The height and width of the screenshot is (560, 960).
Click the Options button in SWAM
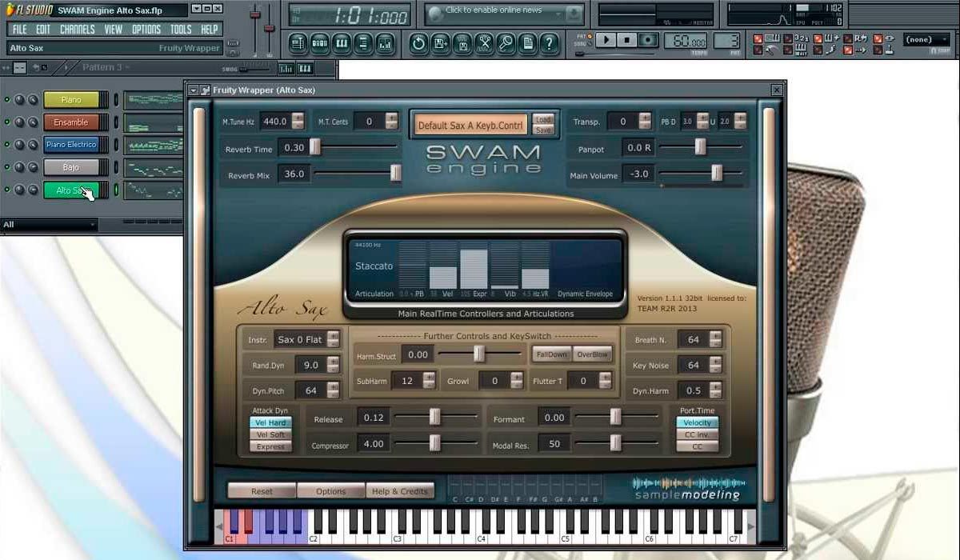click(330, 491)
